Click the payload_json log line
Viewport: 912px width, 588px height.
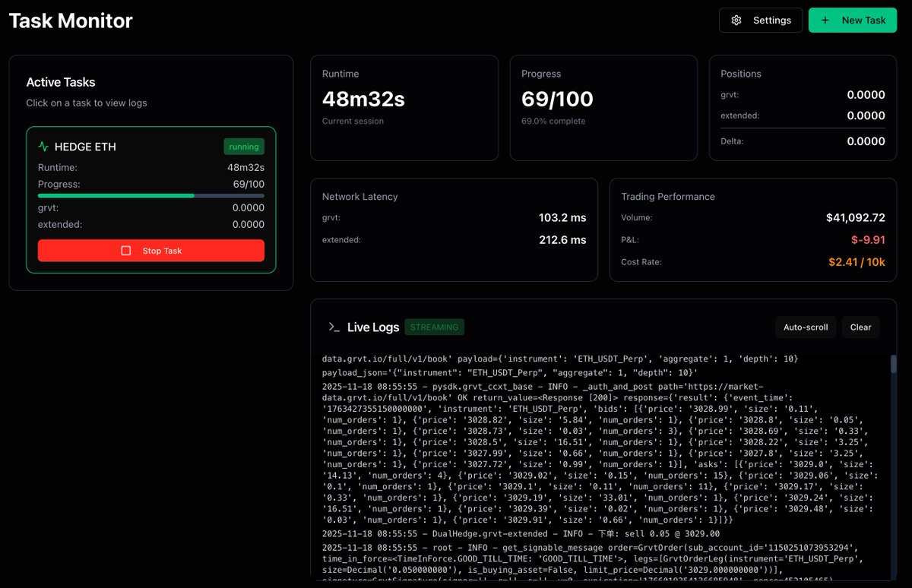[510, 373]
